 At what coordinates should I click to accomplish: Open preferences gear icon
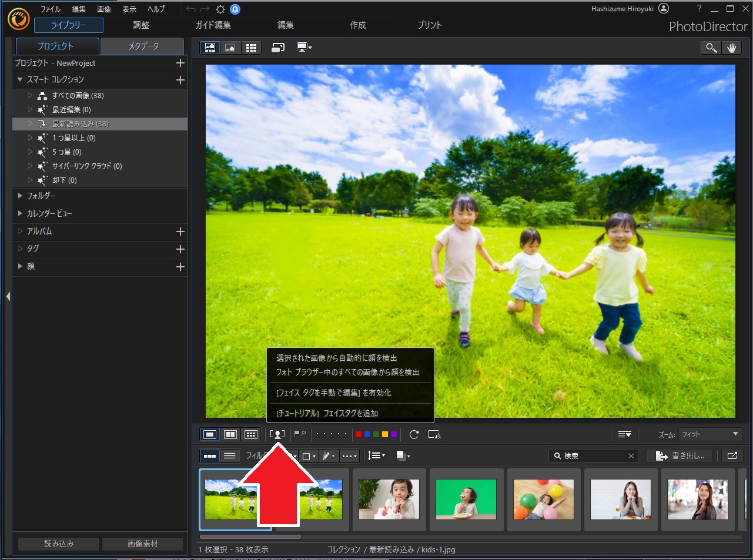coord(220,9)
